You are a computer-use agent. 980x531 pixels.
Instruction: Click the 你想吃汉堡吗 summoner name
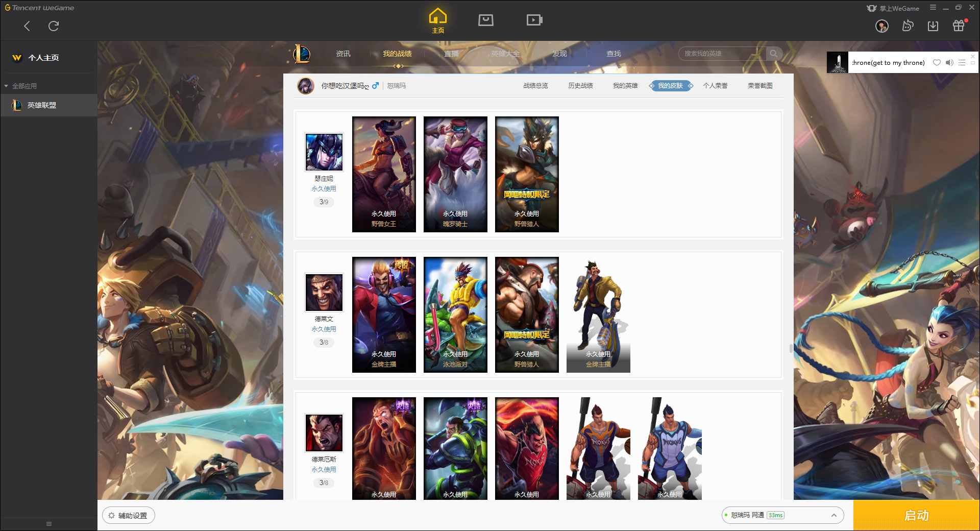(x=345, y=86)
